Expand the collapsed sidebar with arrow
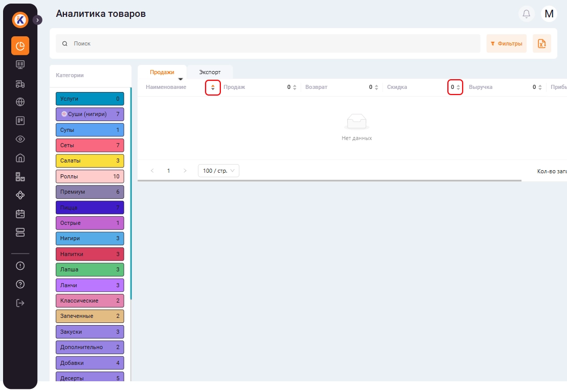Image resolution: width=567 pixels, height=392 pixels. tap(37, 20)
